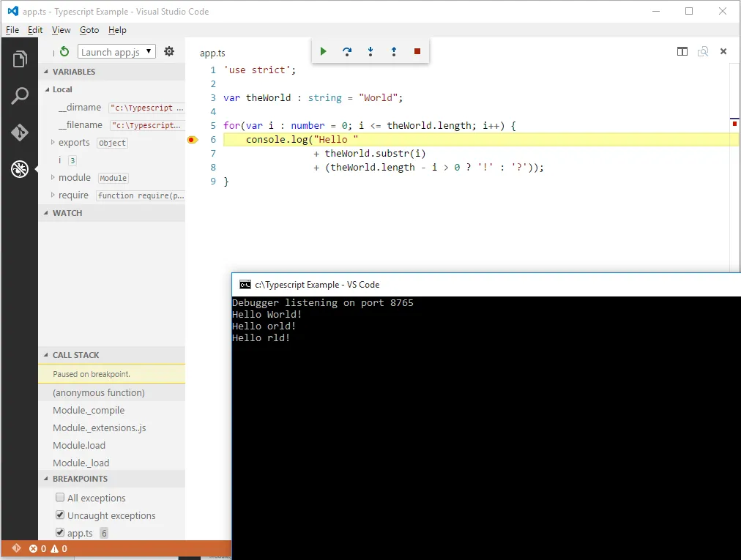Image resolution: width=741 pixels, height=560 pixels.
Task: Open the View menu
Action: pos(62,30)
